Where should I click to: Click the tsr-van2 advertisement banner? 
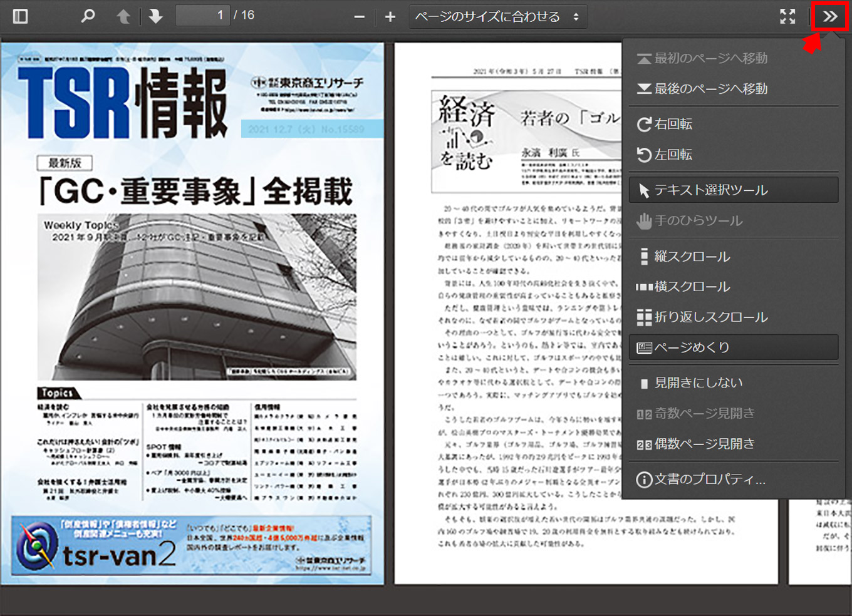click(x=192, y=545)
